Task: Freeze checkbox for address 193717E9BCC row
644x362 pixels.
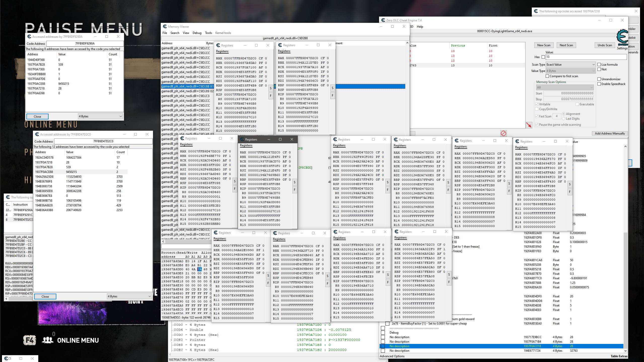Action: tap(383, 337)
